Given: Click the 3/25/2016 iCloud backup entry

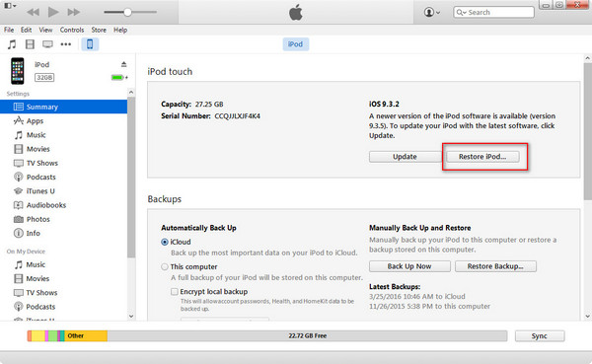Looking at the screenshot, I should pyautogui.click(x=417, y=296).
